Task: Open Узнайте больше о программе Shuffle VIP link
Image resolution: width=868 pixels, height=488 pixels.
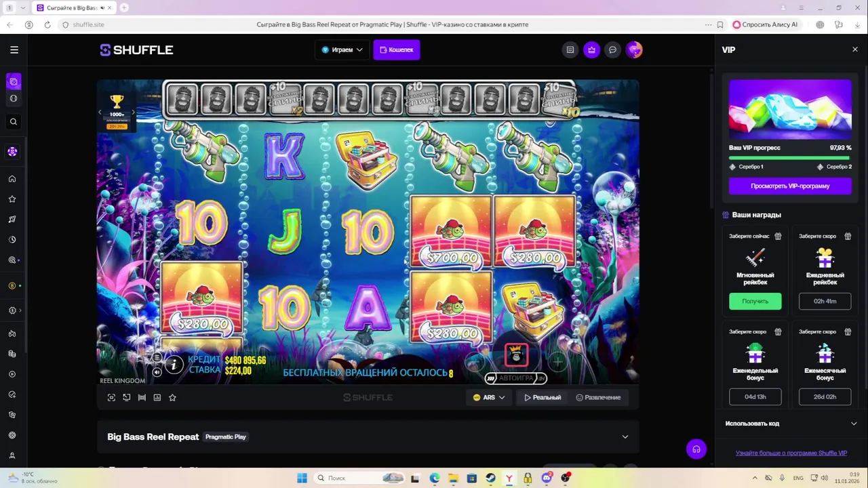Action: 791,453
